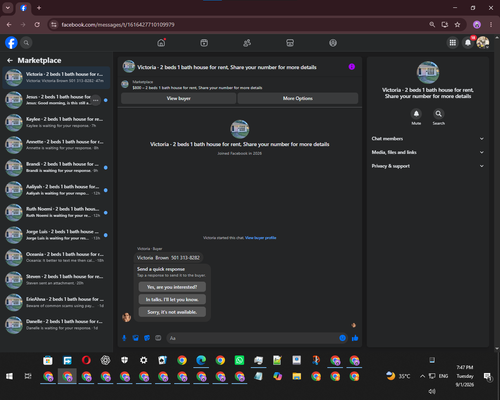500x400 pixels.
Task: Expand Media, files and links section
Action: pyautogui.click(x=428, y=152)
